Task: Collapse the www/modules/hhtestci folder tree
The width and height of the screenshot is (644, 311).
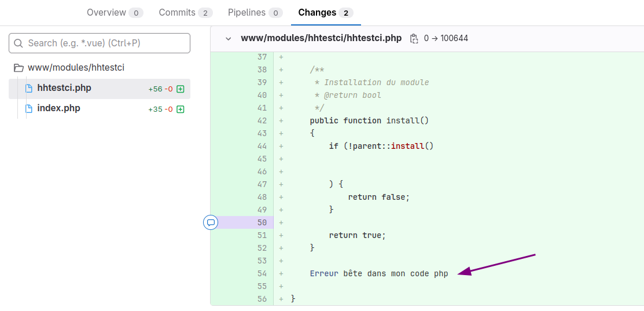Action: click(x=69, y=68)
